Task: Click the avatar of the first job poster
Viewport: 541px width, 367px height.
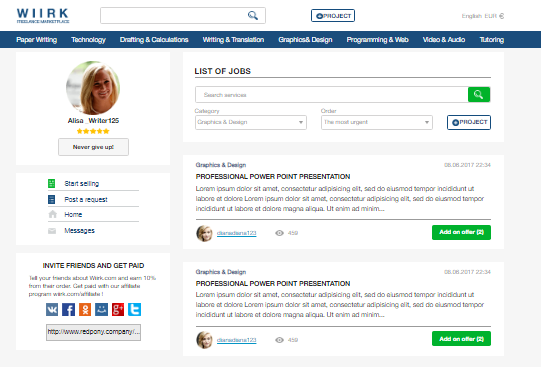Action: click(x=205, y=234)
